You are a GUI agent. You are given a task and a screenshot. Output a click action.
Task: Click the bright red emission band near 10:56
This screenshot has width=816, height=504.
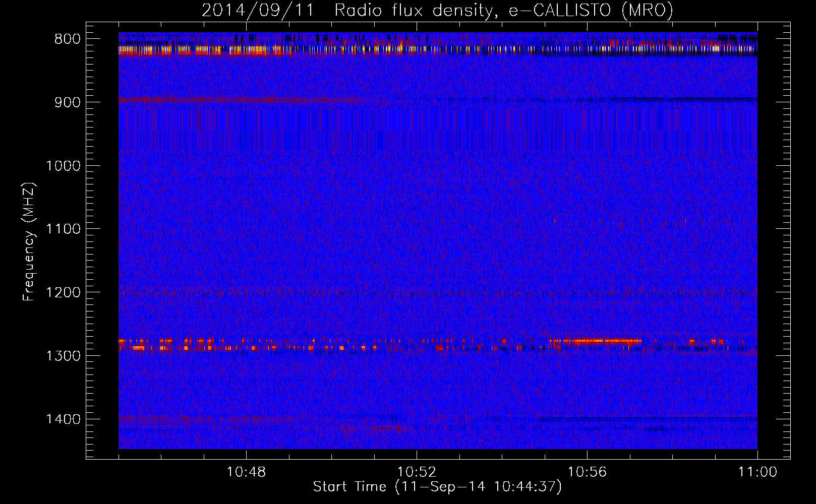pyautogui.click(x=595, y=341)
